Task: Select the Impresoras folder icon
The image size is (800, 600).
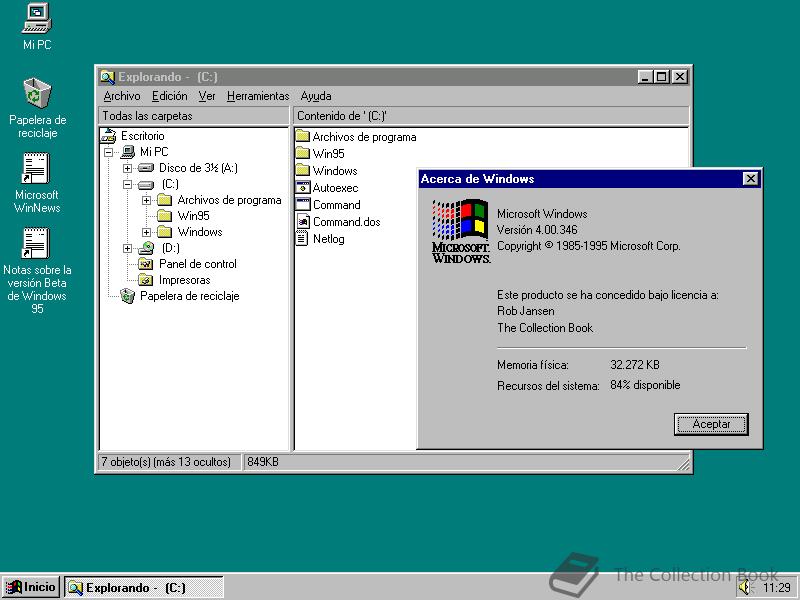Action: tap(146, 280)
